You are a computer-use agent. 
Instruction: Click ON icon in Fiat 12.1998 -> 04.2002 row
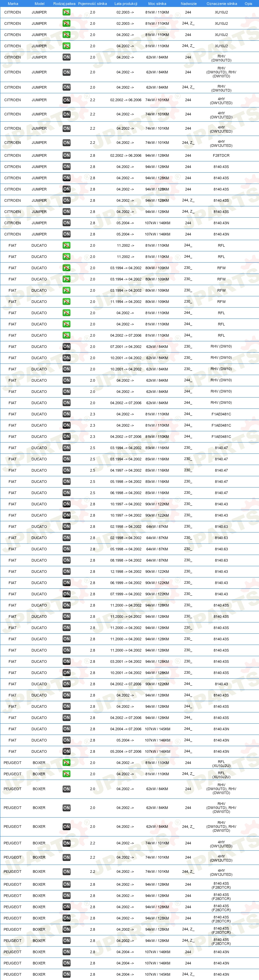66,572
